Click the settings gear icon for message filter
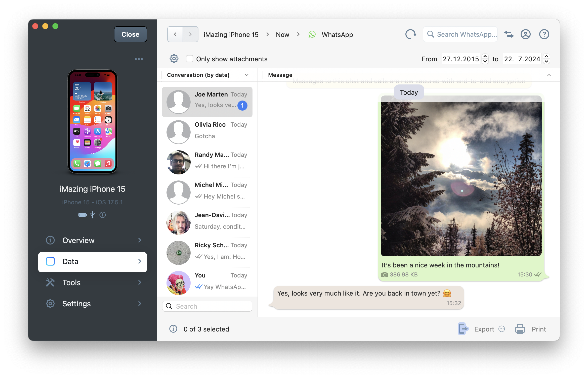This screenshot has width=588, height=378. 174,59
